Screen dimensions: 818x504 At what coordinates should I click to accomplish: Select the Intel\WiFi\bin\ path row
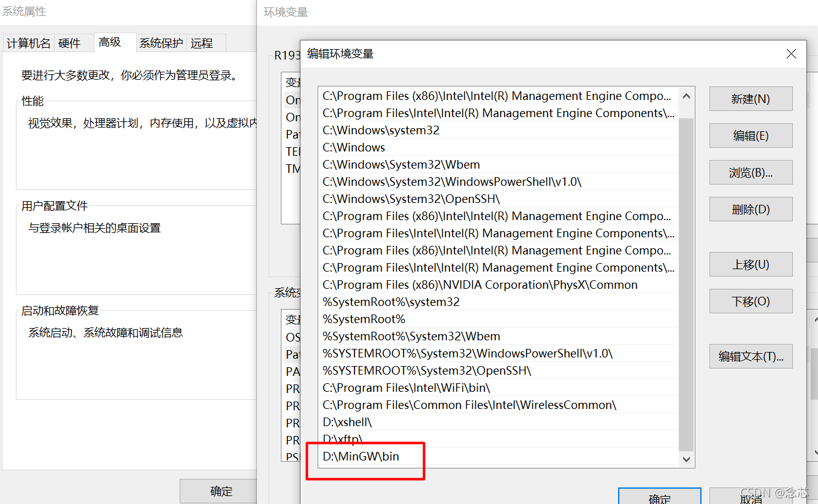(498, 388)
